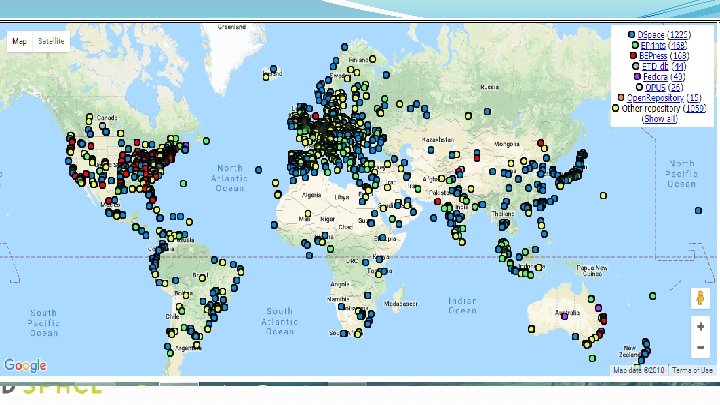Open the OpenRepository legend link
720x405 pixels.
pyautogui.click(x=655, y=98)
